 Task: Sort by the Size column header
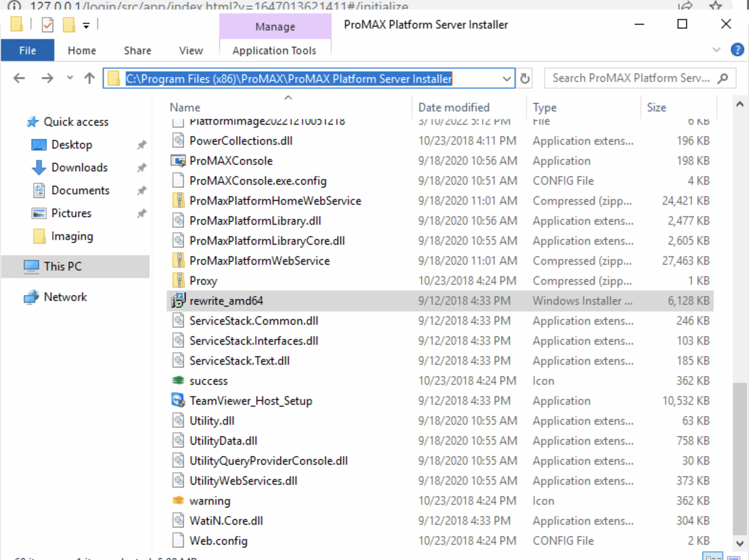[657, 108]
